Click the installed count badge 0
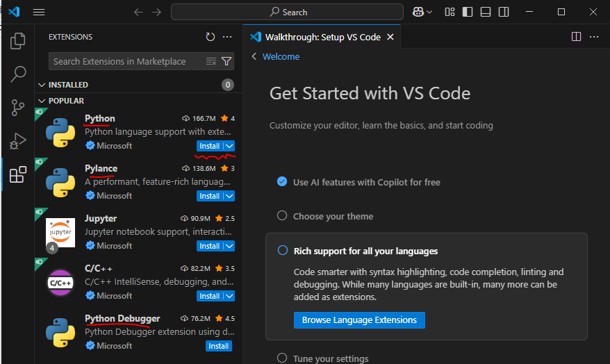 coord(228,85)
